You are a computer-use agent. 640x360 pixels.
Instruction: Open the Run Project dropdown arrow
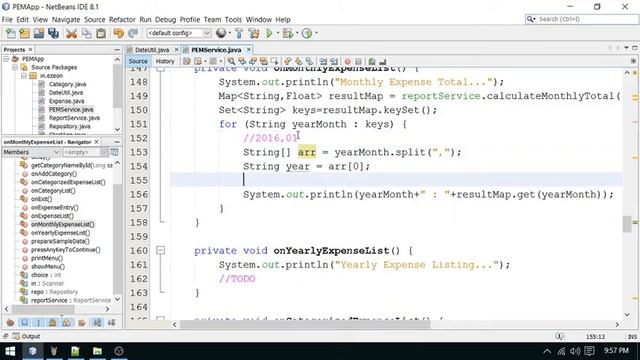point(278,33)
